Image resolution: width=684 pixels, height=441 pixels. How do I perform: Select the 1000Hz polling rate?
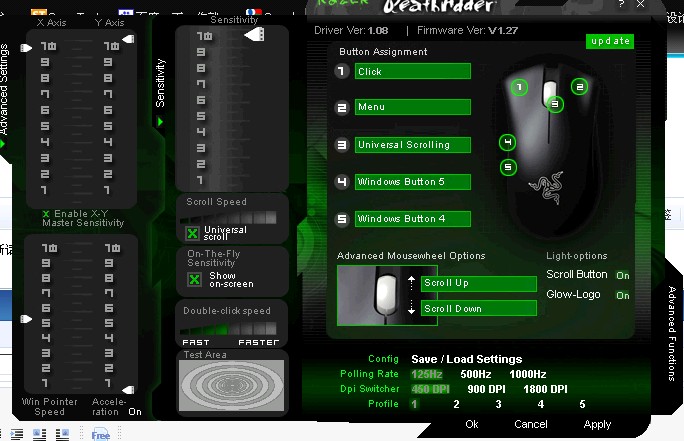tap(529, 374)
